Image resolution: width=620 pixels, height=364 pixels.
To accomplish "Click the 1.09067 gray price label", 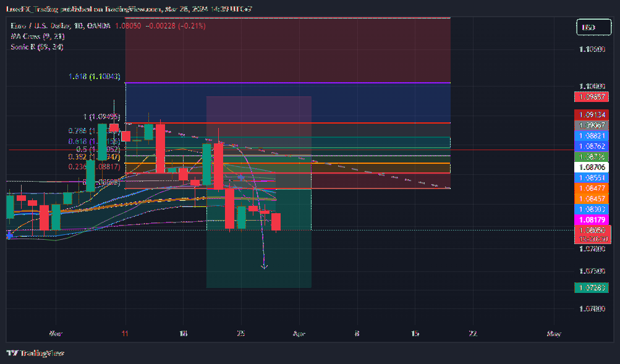I will [x=592, y=125].
